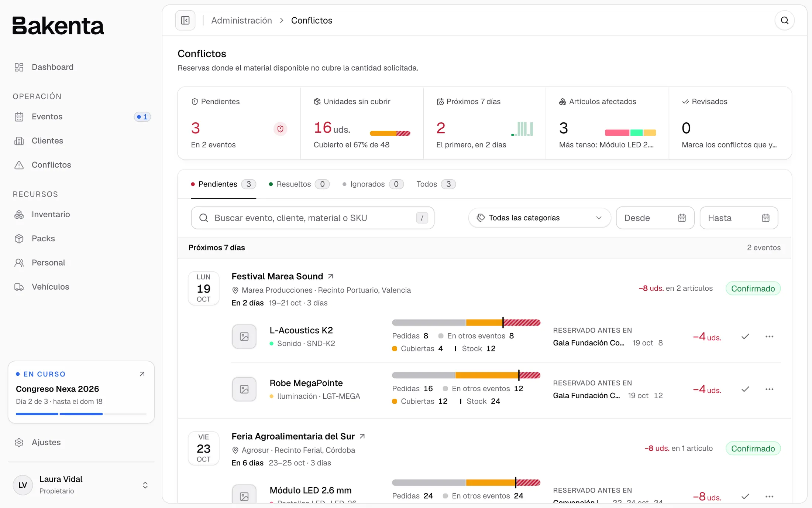Mark Módulo LED 2.6 mm conflict as reviewed
The height and width of the screenshot is (508, 812).
[x=745, y=496]
